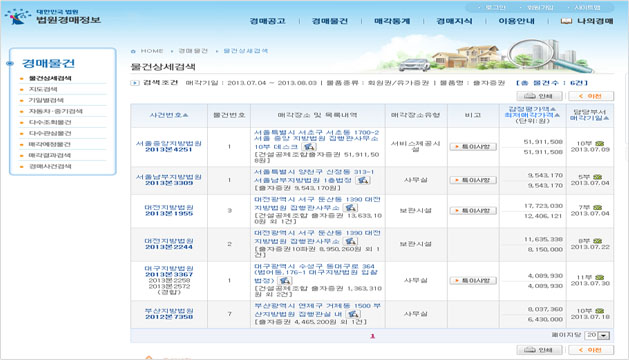
Task: Click phone icon next to 7부
Action: tap(598, 207)
